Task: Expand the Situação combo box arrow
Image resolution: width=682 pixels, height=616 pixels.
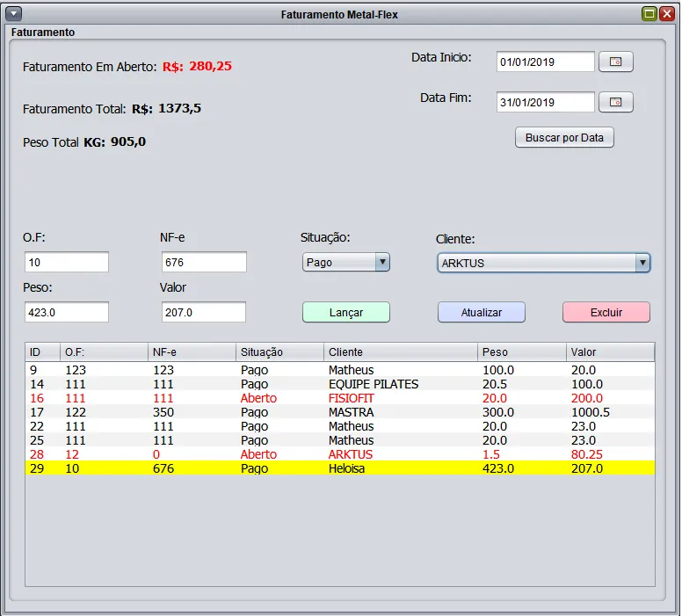Action: point(382,262)
